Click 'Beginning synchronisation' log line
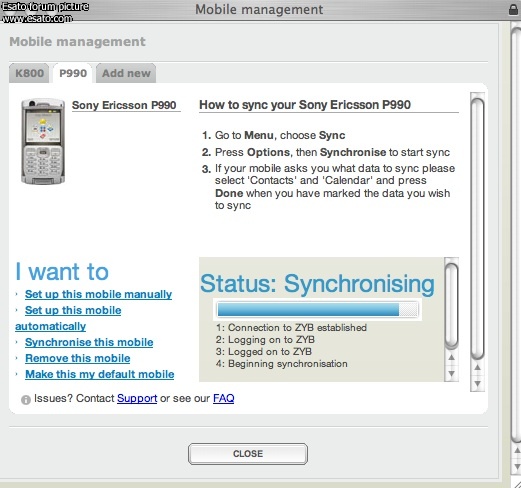The height and width of the screenshot is (488, 521). pos(282,364)
